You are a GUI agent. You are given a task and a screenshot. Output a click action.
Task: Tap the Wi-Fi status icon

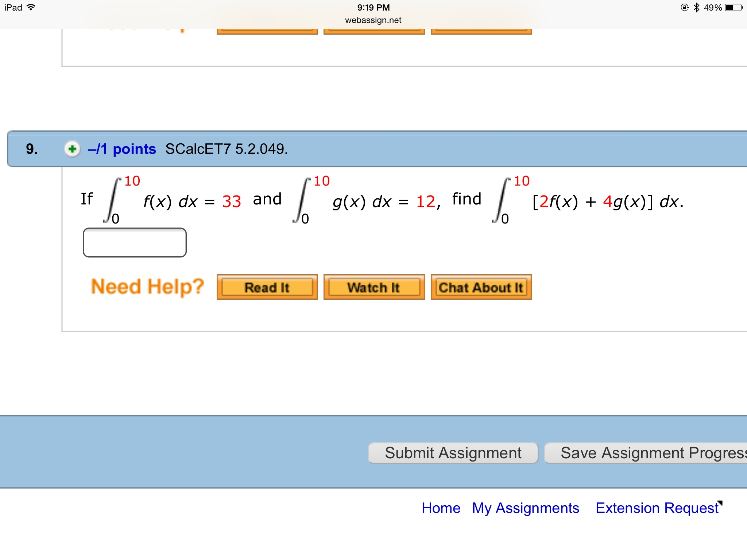click(31, 7)
